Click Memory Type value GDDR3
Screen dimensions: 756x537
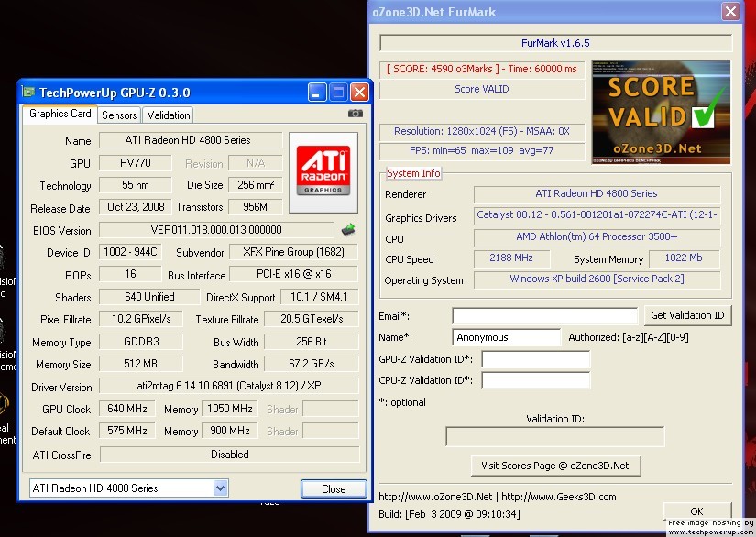coord(141,342)
